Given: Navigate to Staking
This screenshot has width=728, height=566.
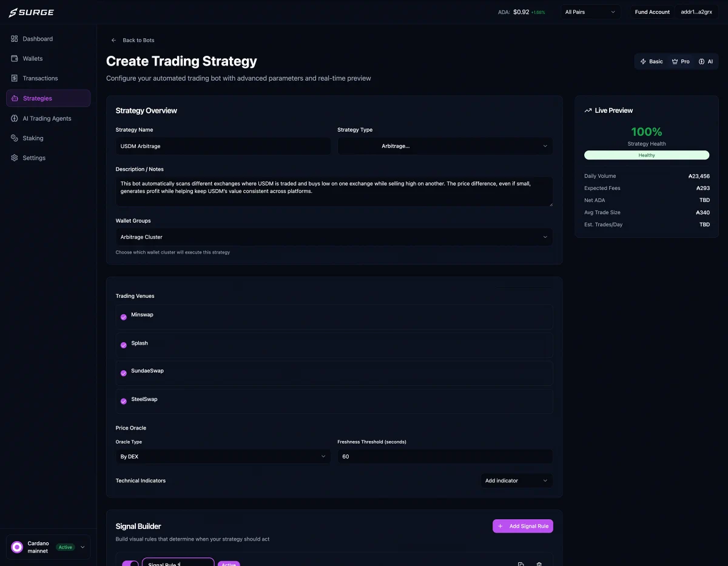Looking at the screenshot, I should [49, 138].
